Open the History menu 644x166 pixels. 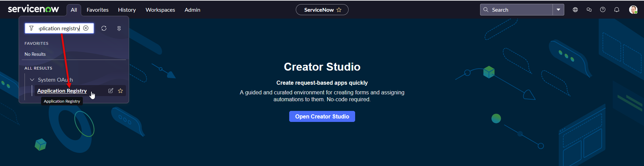point(127,10)
